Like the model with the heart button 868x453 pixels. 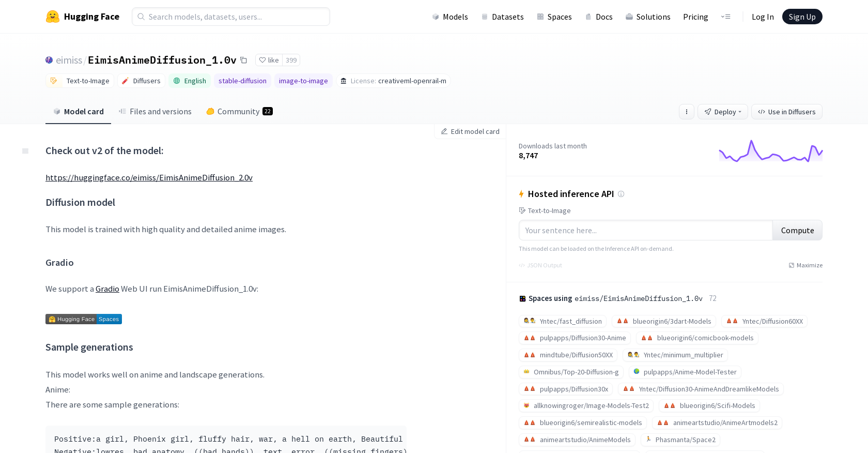pos(269,60)
